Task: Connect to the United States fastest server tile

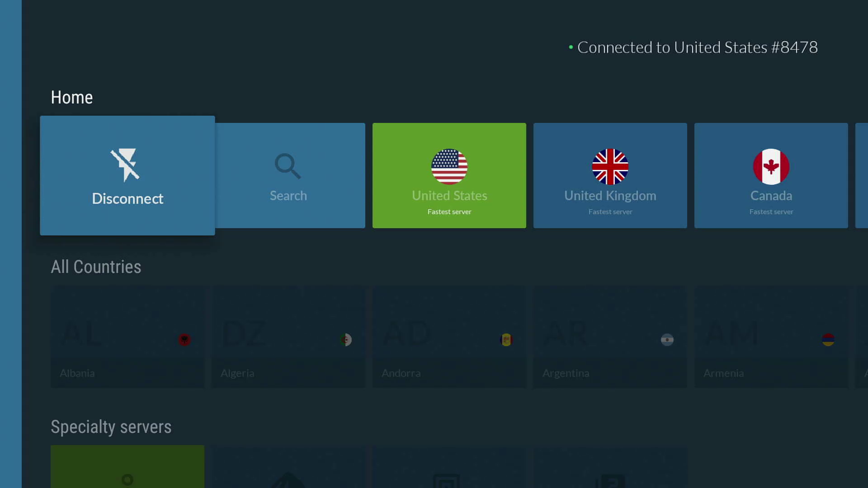Action: pos(449,175)
